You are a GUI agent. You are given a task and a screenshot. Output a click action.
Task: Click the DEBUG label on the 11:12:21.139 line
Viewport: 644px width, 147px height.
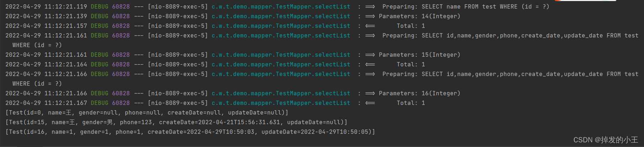(x=99, y=16)
